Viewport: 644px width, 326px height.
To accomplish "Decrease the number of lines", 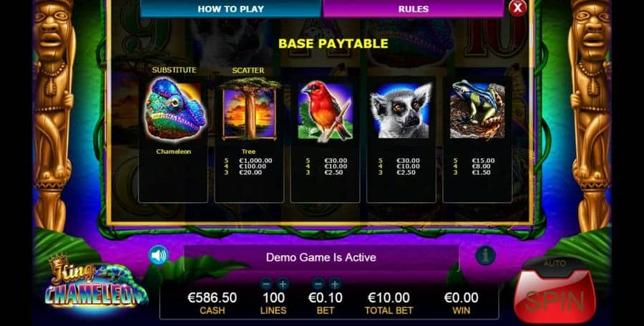I will [266, 283].
